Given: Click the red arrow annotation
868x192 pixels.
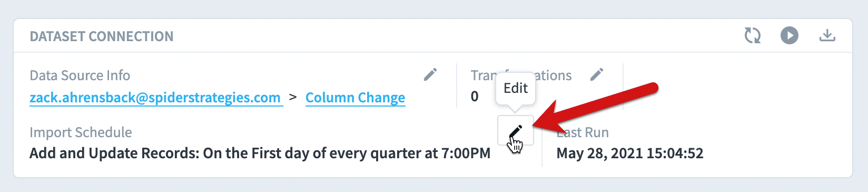Looking at the screenshot, I should 595,108.
